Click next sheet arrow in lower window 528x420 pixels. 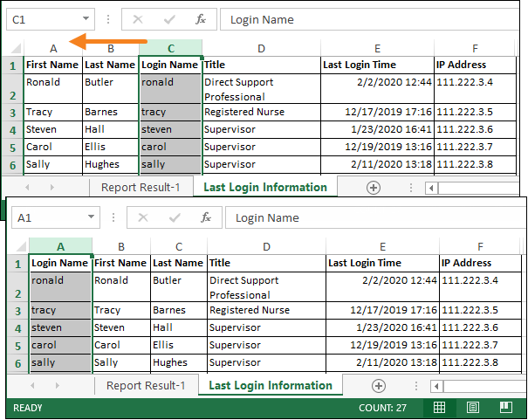tap(58, 385)
